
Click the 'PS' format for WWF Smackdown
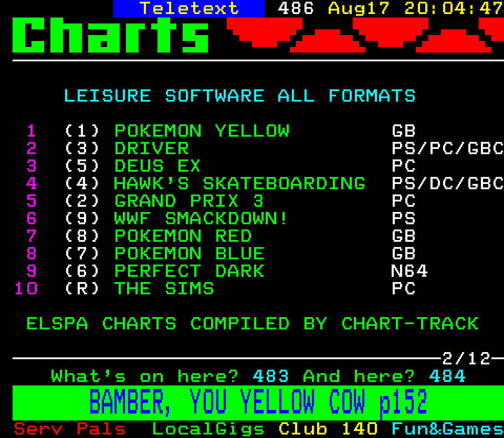(404, 219)
